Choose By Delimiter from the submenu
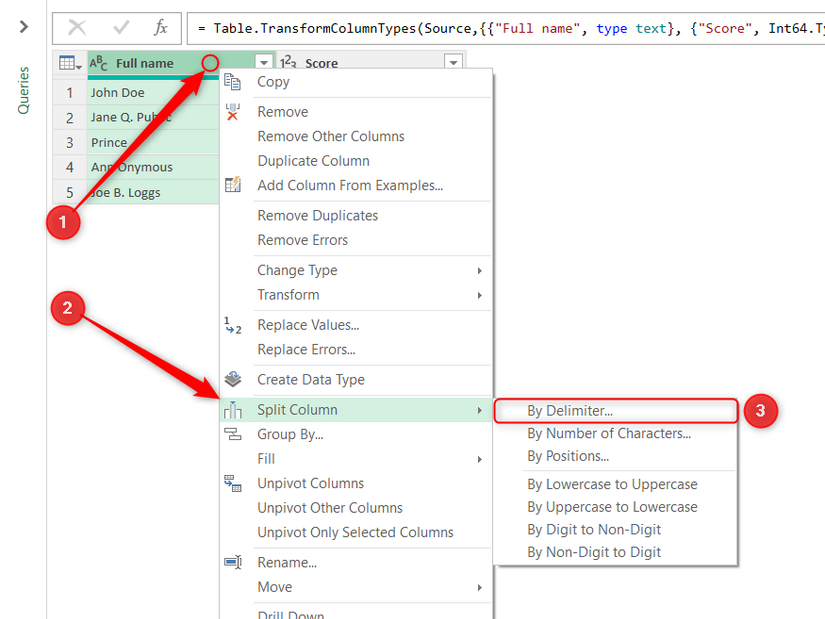Image resolution: width=825 pixels, height=619 pixels. click(x=570, y=410)
